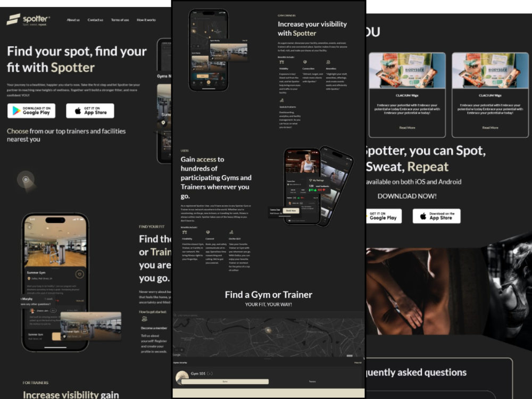Open the Contact us menu link
The height and width of the screenshot is (399, 532).
[95, 20]
